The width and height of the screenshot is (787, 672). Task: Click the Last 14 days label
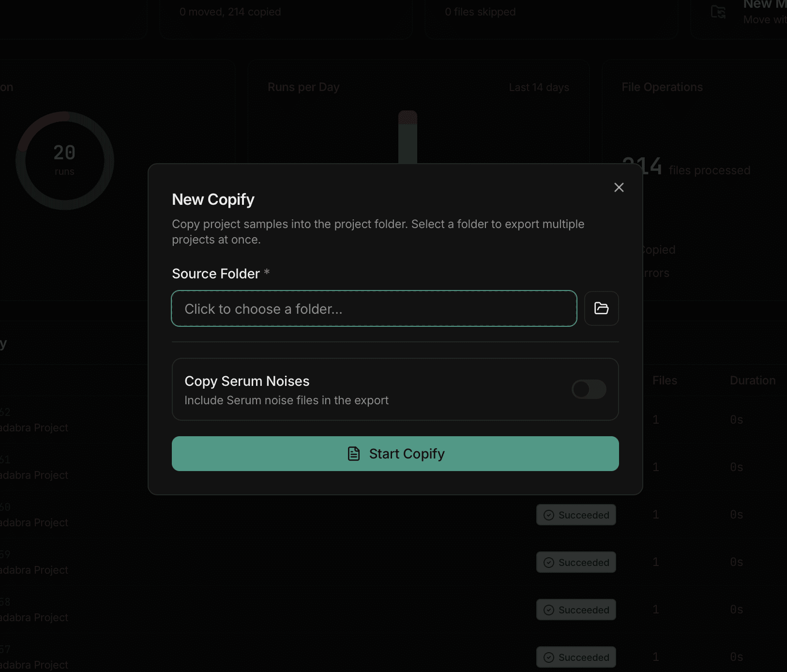539,87
